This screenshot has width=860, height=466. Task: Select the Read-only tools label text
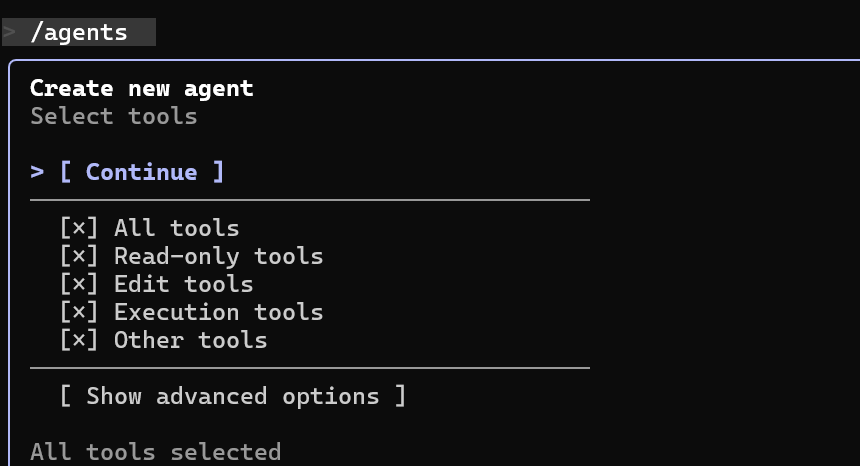click(218, 256)
